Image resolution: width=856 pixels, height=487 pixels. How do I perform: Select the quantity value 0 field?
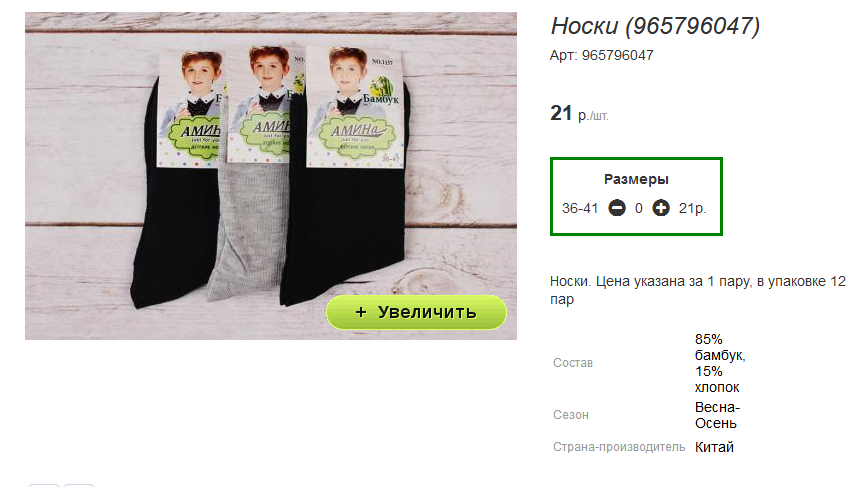pos(639,208)
